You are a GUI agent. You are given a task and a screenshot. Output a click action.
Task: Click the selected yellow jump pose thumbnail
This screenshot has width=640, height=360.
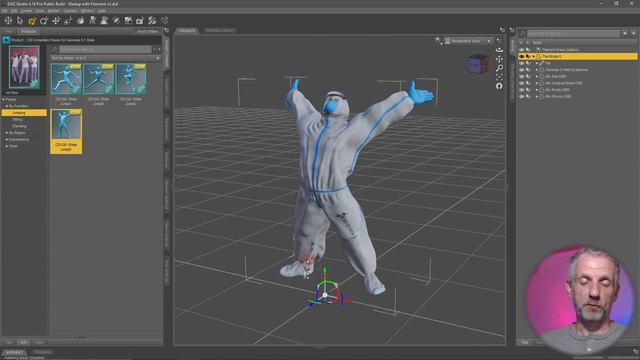click(66, 131)
